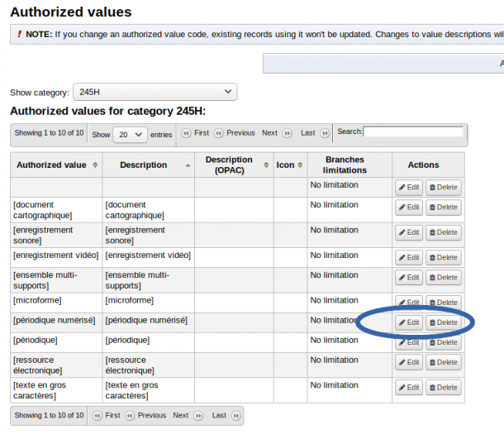This screenshot has height=439, width=504.
Task: Go to Next page in top pager
Action: tap(269, 133)
